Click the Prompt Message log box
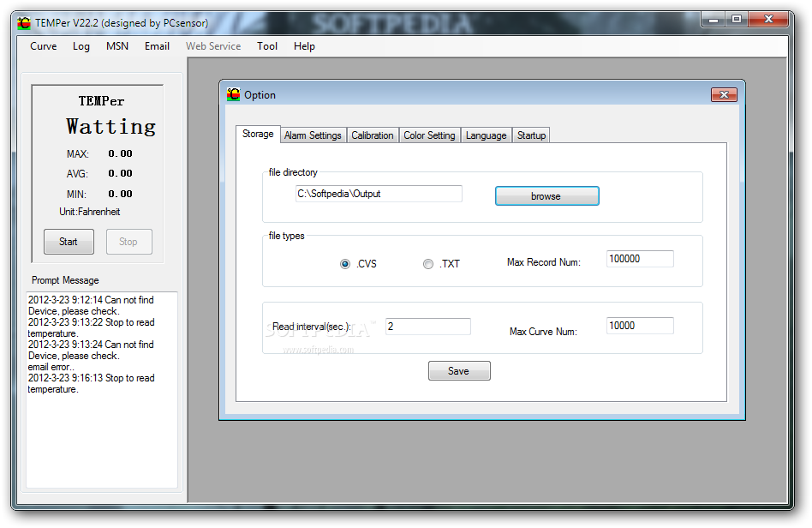The image size is (812, 528). click(102, 390)
